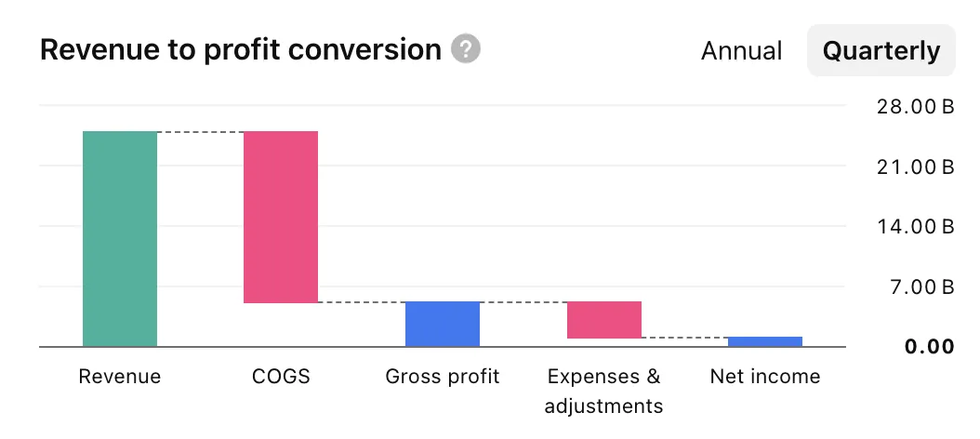Click the COGS category label
This screenshot has width=980, height=439.
pos(281,377)
